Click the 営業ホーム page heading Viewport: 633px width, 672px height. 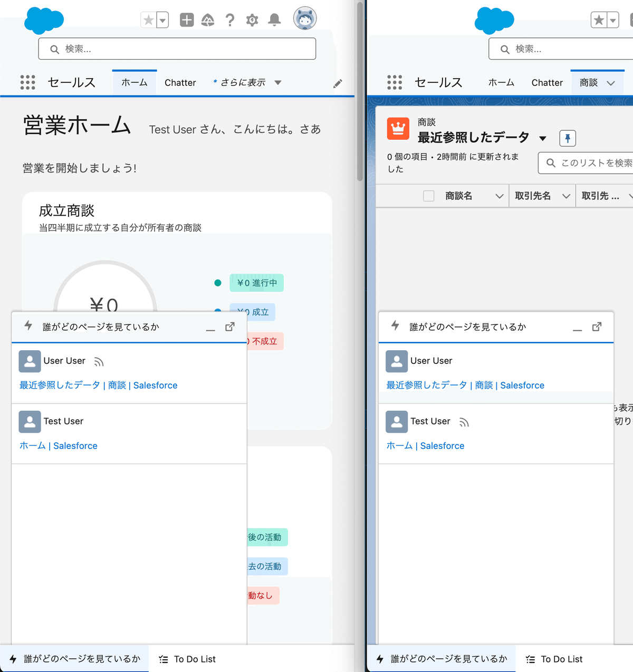77,126
